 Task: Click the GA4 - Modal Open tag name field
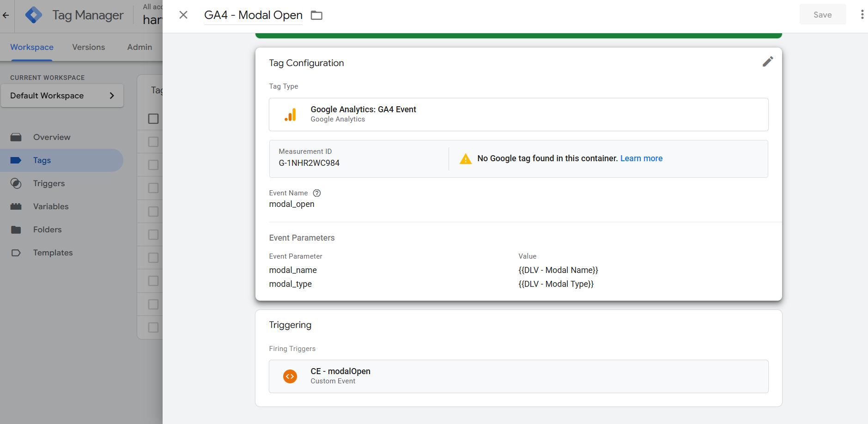(253, 15)
